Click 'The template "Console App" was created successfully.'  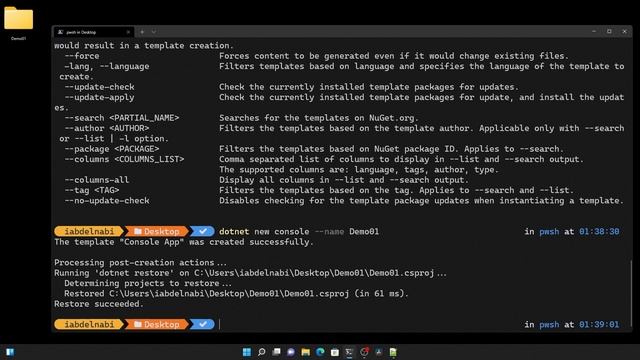click(x=184, y=242)
